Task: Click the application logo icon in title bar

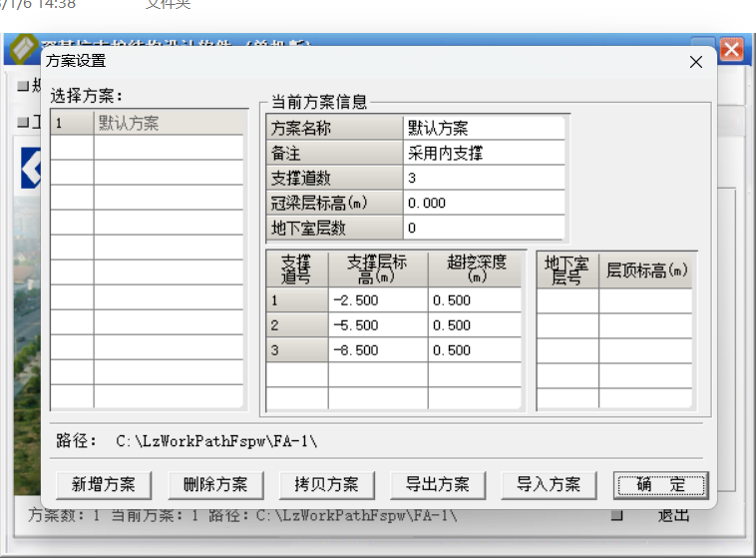Action: pyautogui.click(x=22, y=49)
